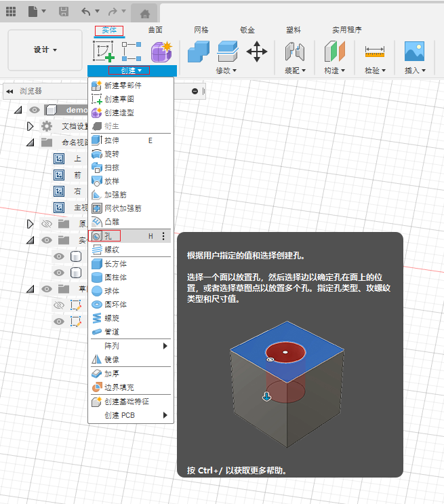
Task: Create a 长方体 box primitive
Action: coord(131,264)
